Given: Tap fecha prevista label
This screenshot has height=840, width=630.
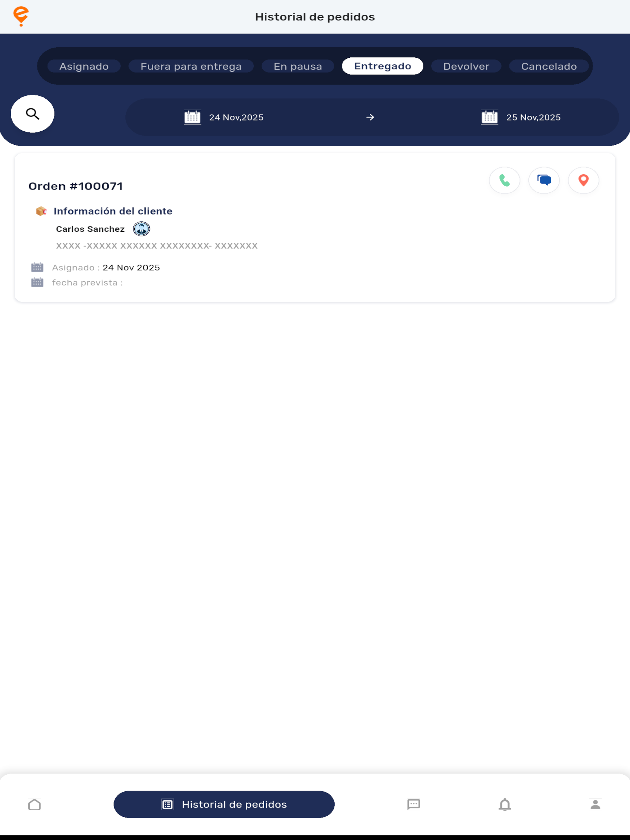Looking at the screenshot, I should [87, 283].
